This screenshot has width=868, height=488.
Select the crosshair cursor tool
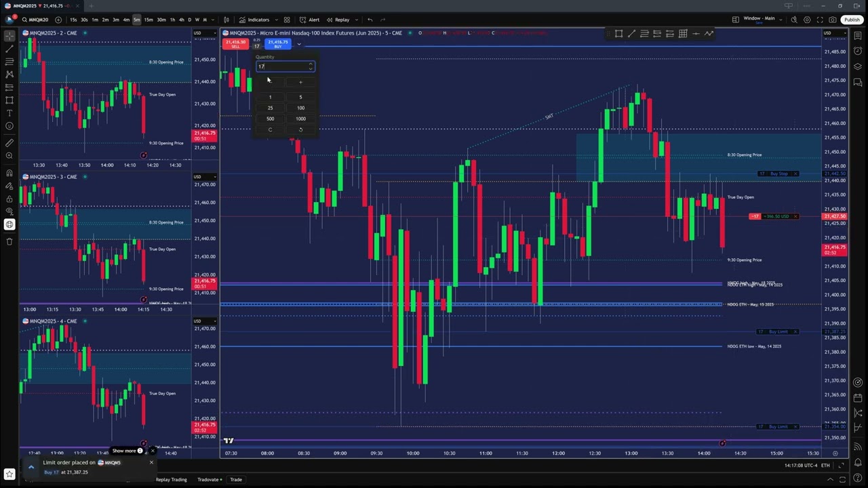[x=9, y=36]
